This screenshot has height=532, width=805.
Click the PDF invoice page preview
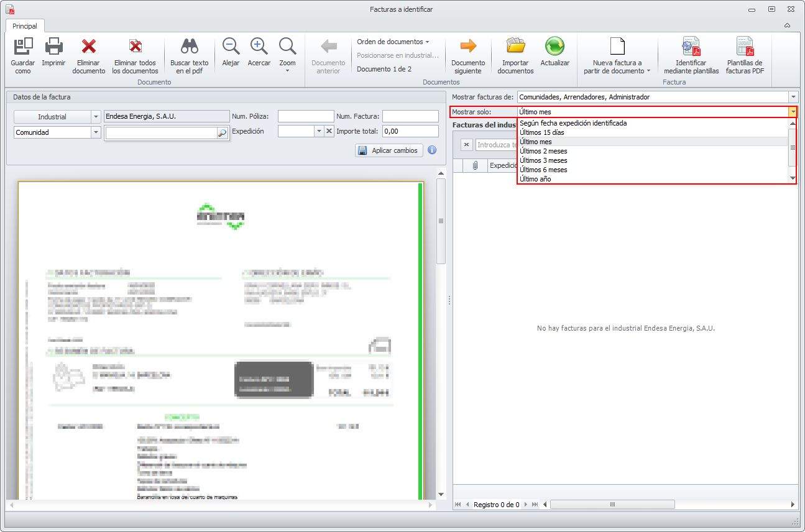click(221, 341)
